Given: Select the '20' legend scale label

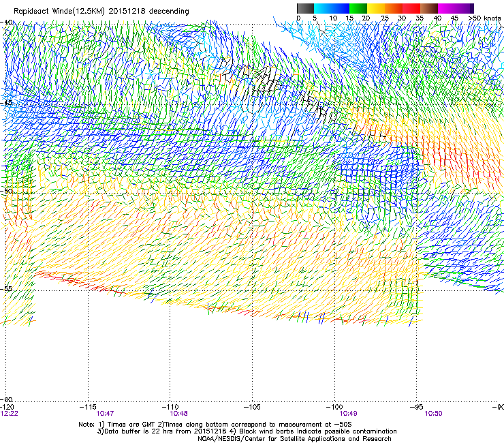Looking at the screenshot, I should [366, 18].
